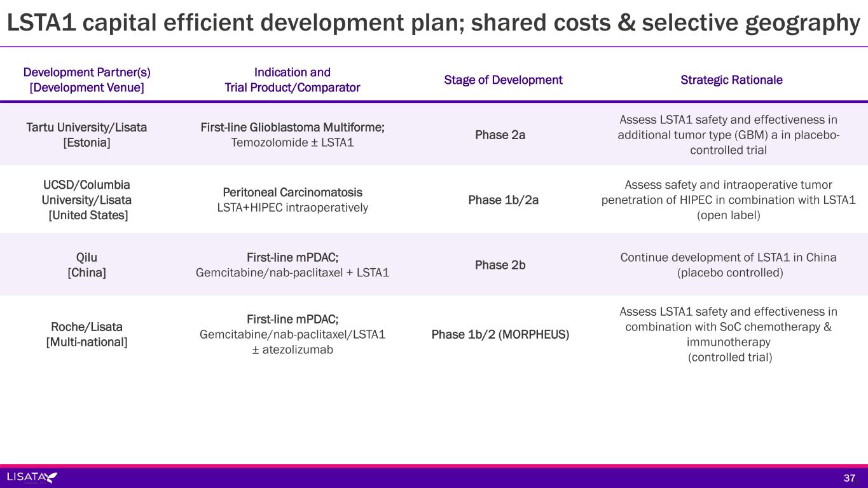
Task: Click the Lisata logo in the footer
Action: pyautogui.click(x=32, y=477)
